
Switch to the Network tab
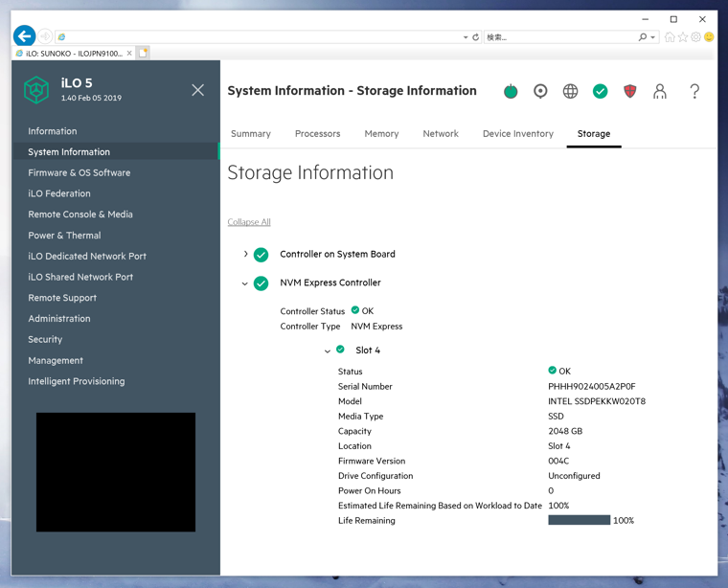[441, 134]
